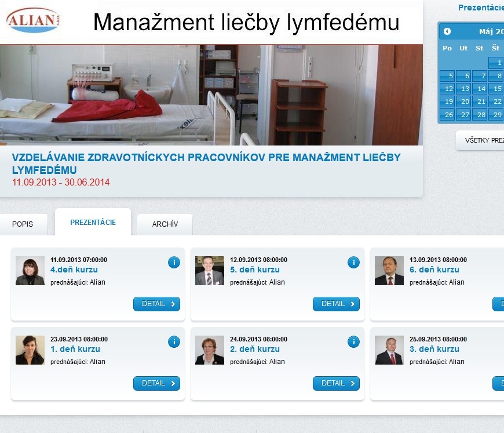Viewport: 504px width, 433px height.
Task: Click speaker photo for 5. deň kurzu
Action: point(210,271)
